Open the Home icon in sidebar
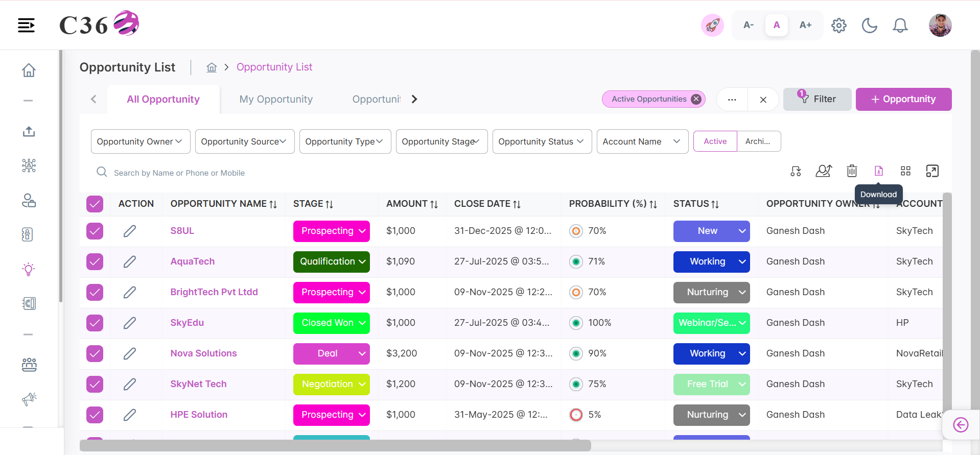 pos(29,70)
